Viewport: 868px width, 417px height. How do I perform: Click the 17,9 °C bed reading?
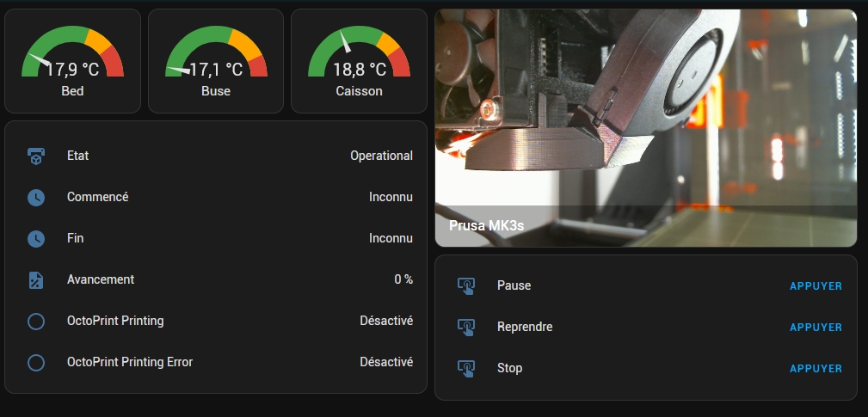[72, 70]
